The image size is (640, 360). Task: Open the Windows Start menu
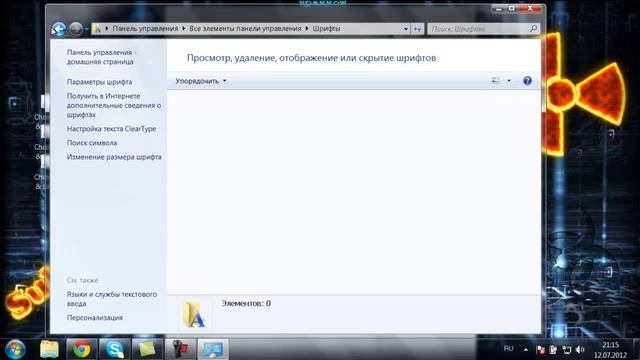(x=16, y=349)
